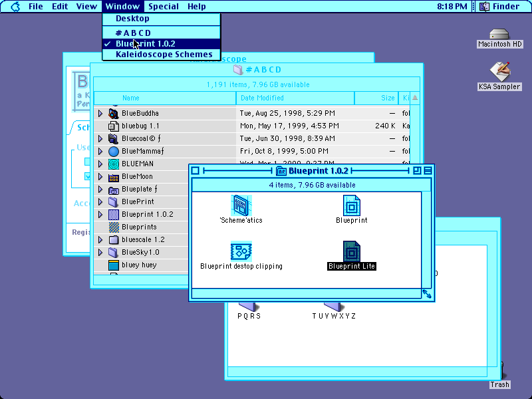Sort list by Date Modified column header
Image resolution: width=532 pixels, height=399 pixels.
pos(295,98)
